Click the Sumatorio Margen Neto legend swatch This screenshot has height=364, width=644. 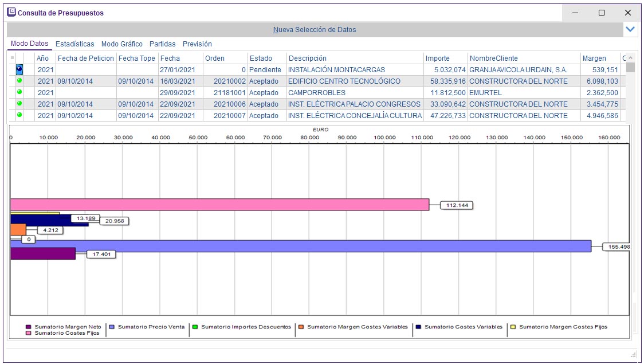pyautogui.click(x=29, y=327)
